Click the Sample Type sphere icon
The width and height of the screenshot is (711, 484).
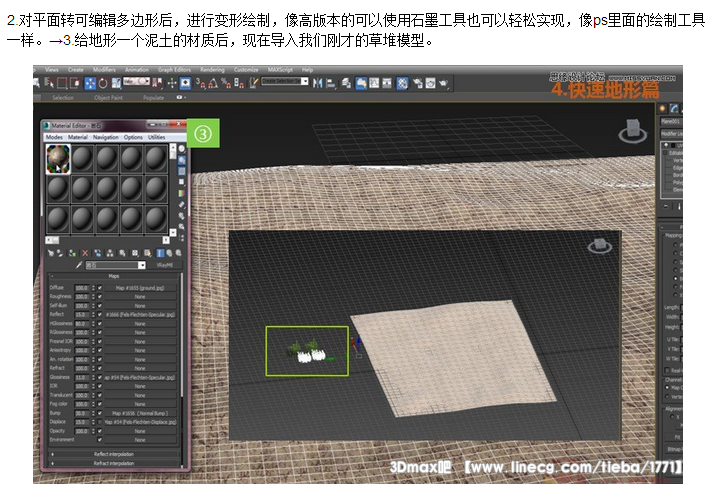coord(181,149)
